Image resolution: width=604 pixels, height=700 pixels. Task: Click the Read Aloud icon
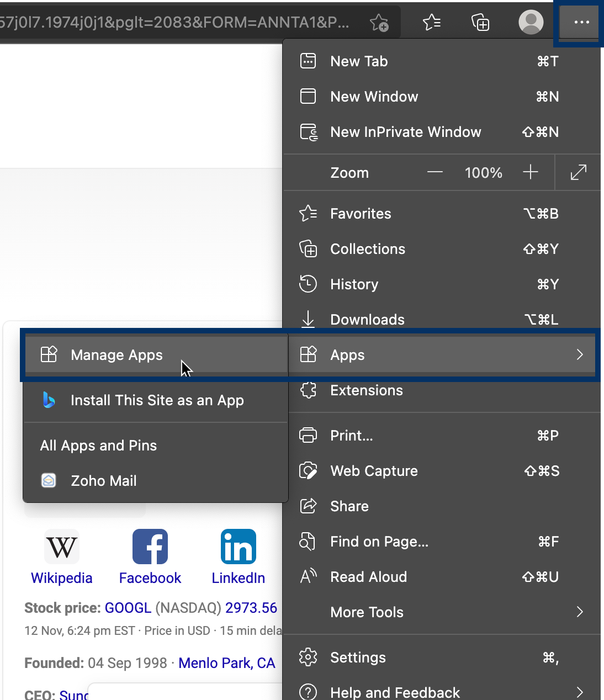point(308,576)
